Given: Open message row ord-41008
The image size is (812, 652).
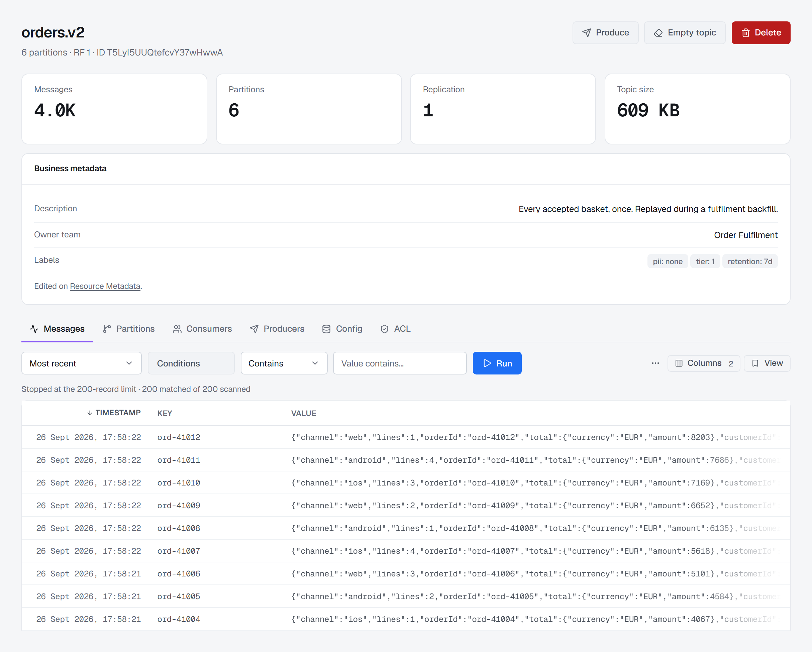Looking at the screenshot, I should (406, 528).
